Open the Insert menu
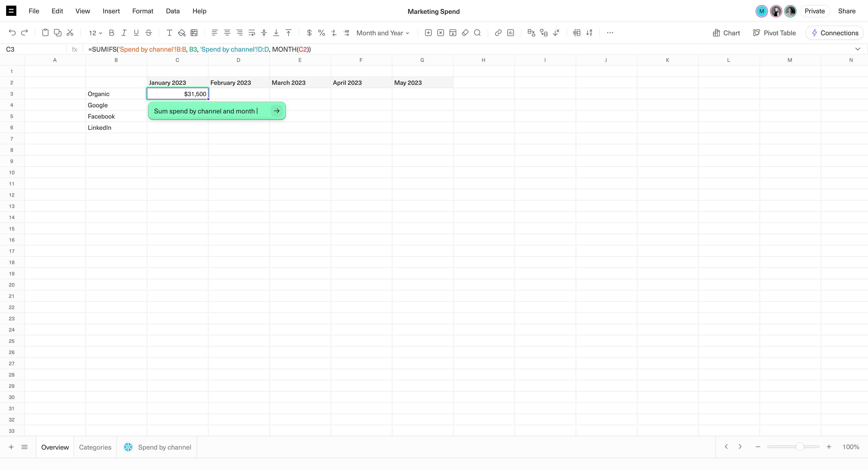 pyautogui.click(x=111, y=11)
